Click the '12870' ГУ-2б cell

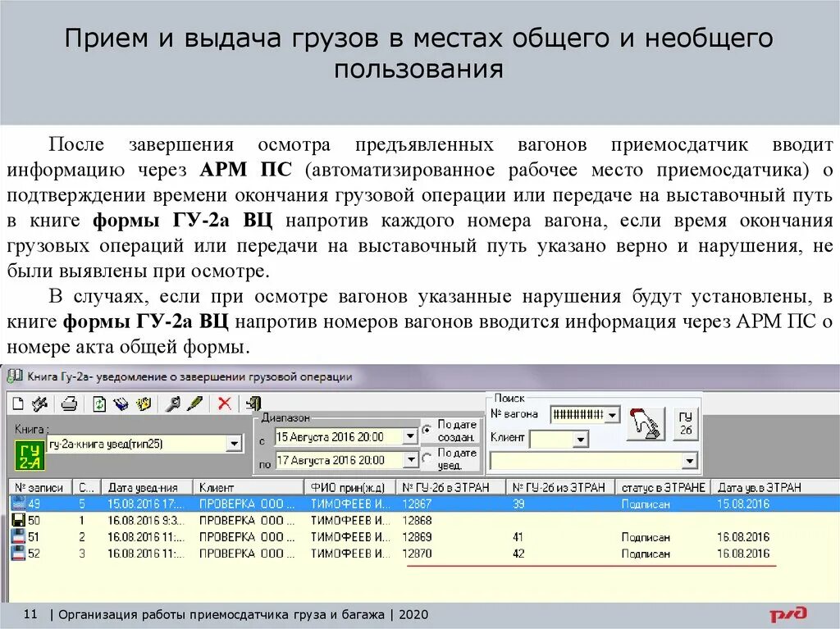[x=417, y=554]
